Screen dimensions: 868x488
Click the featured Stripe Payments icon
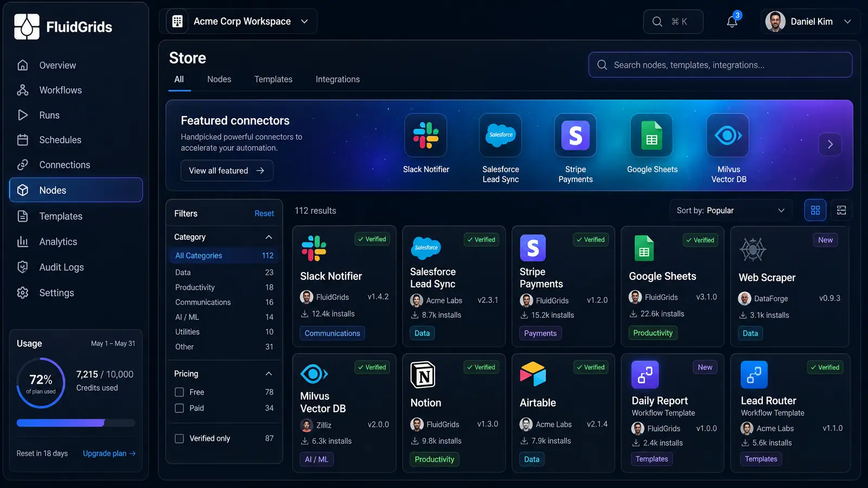coord(576,135)
